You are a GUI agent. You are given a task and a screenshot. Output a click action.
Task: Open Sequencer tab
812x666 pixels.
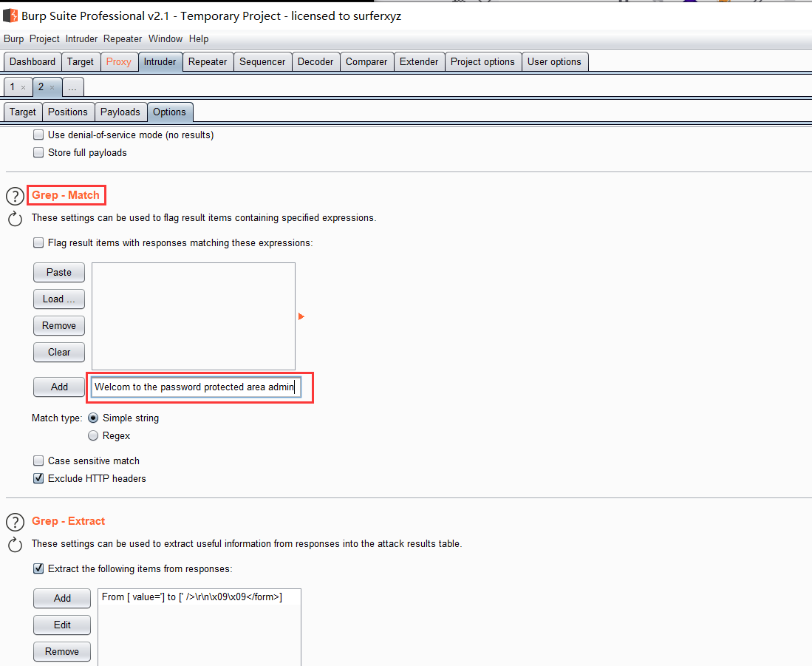(x=262, y=61)
